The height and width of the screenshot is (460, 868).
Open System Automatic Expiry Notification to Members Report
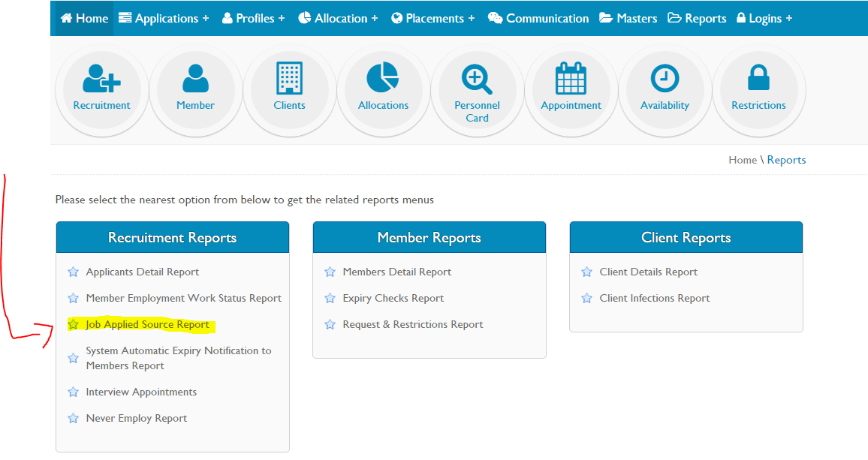pos(178,358)
